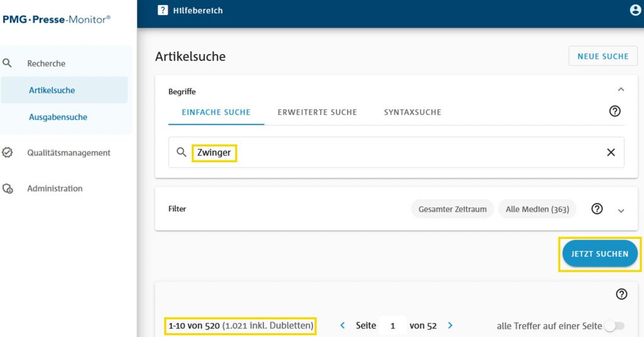Toggle alle Treffer auf einer Seite
The height and width of the screenshot is (337, 644).
click(614, 326)
